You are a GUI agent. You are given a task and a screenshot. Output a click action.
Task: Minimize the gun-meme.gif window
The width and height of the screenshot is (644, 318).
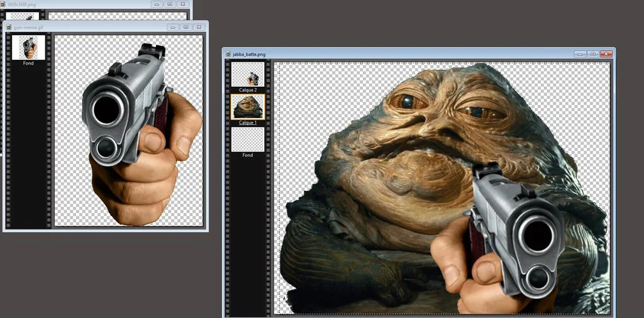coord(172,27)
